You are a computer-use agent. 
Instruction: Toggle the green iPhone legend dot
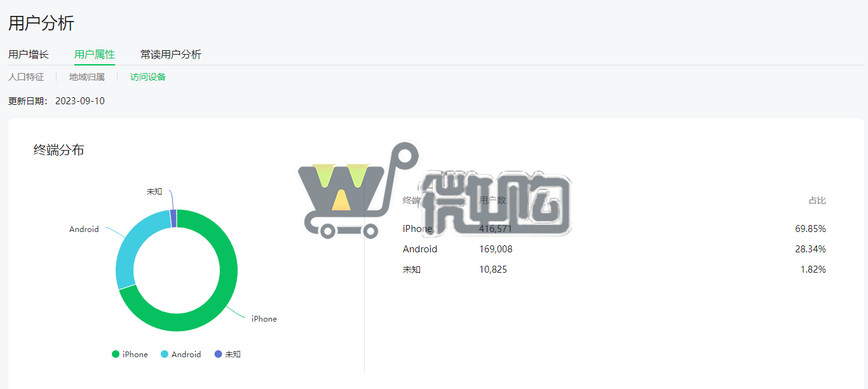(116, 354)
